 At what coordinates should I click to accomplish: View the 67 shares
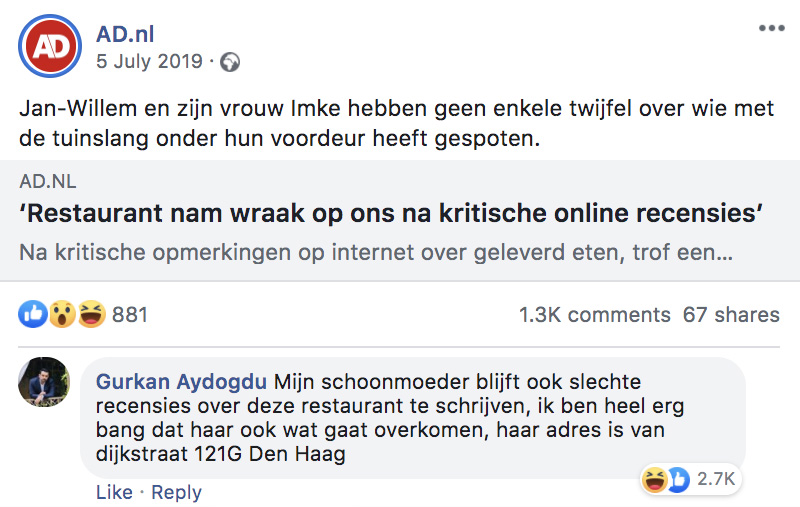pyautogui.click(x=731, y=315)
